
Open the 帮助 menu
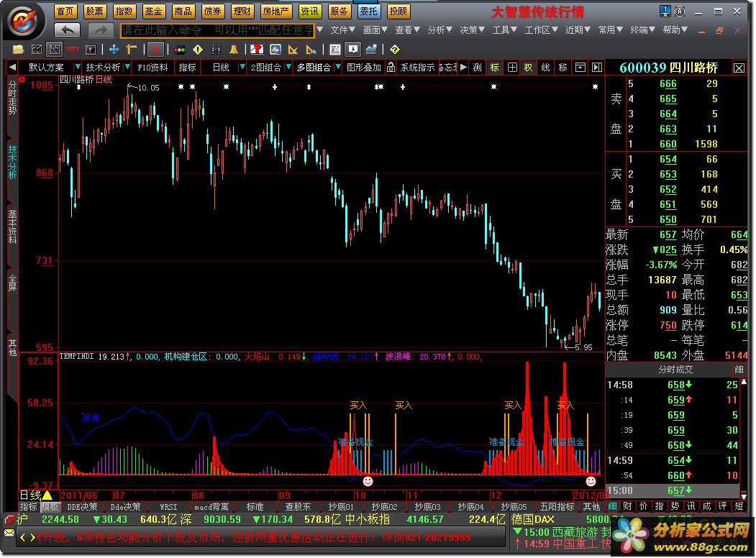tap(675, 30)
